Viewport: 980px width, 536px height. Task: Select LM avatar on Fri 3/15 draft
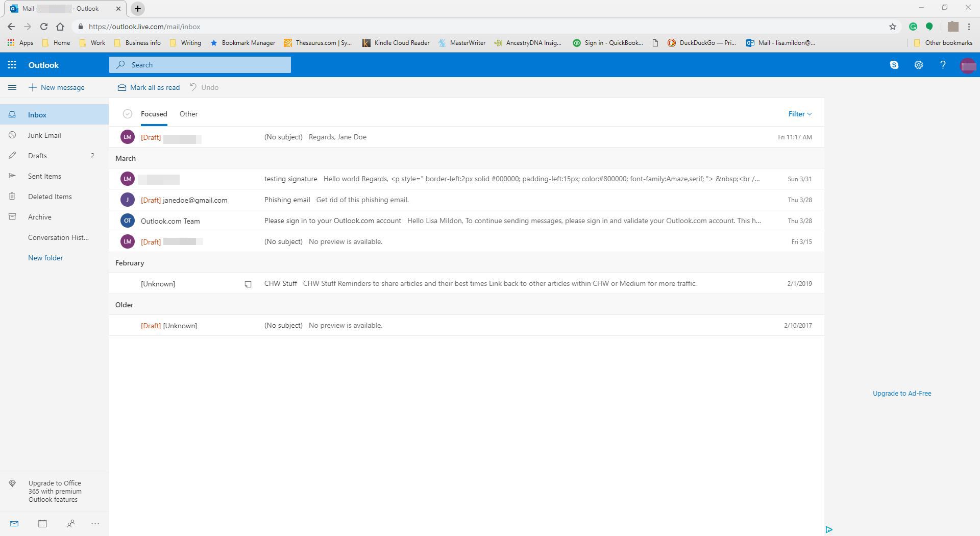[127, 241]
